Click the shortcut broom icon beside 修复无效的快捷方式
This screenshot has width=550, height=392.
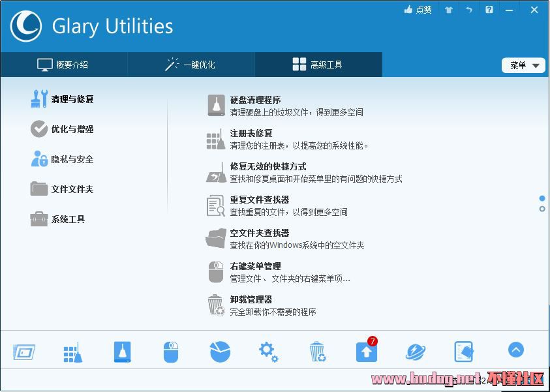click(x=216, y=172)
